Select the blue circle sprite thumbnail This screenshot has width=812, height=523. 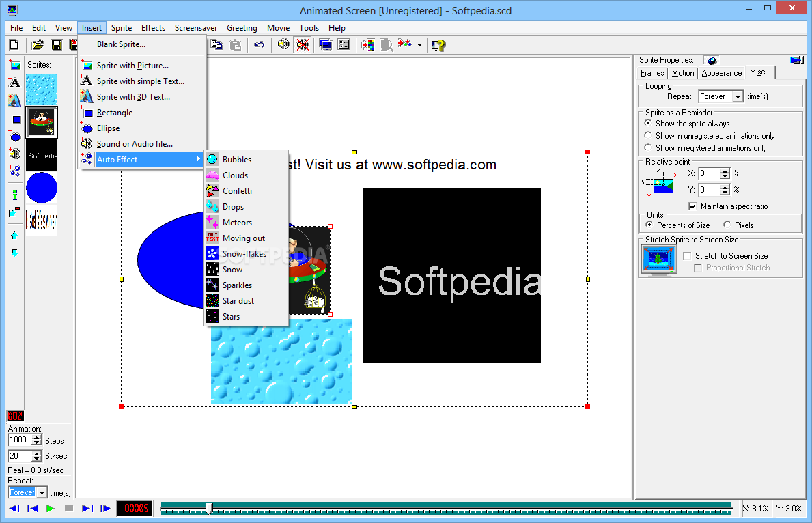tap(42, 188)
